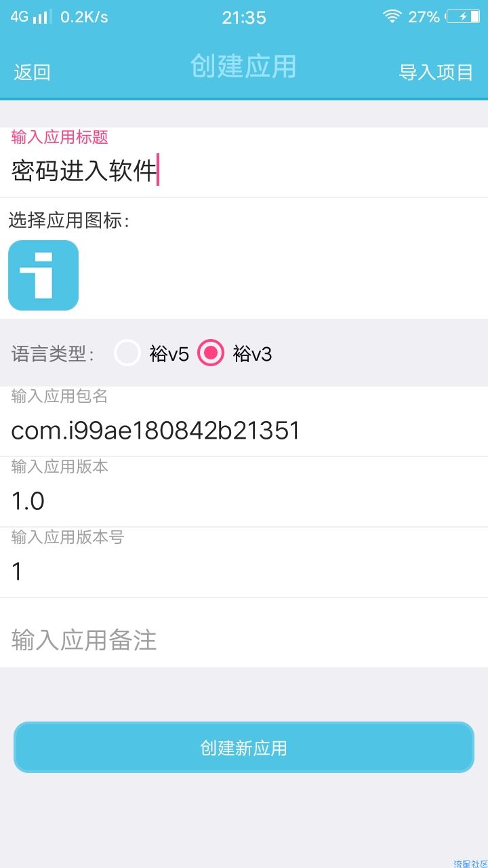Select the 裕v5 language radio button
Viewport: 488px width, 868px height.
click(127, 353)
